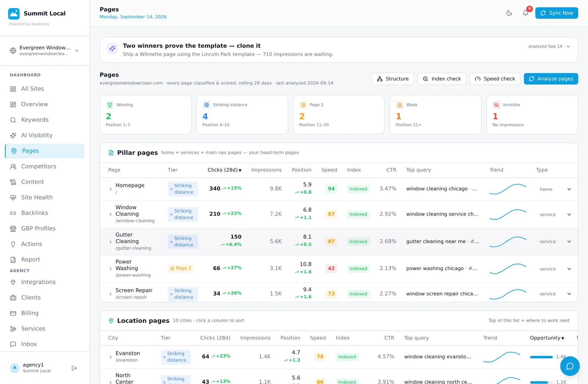Click the Billing card icon
The height and width of the screenshot is (384, 588).
pyautogui.click(x=13, y=313)
